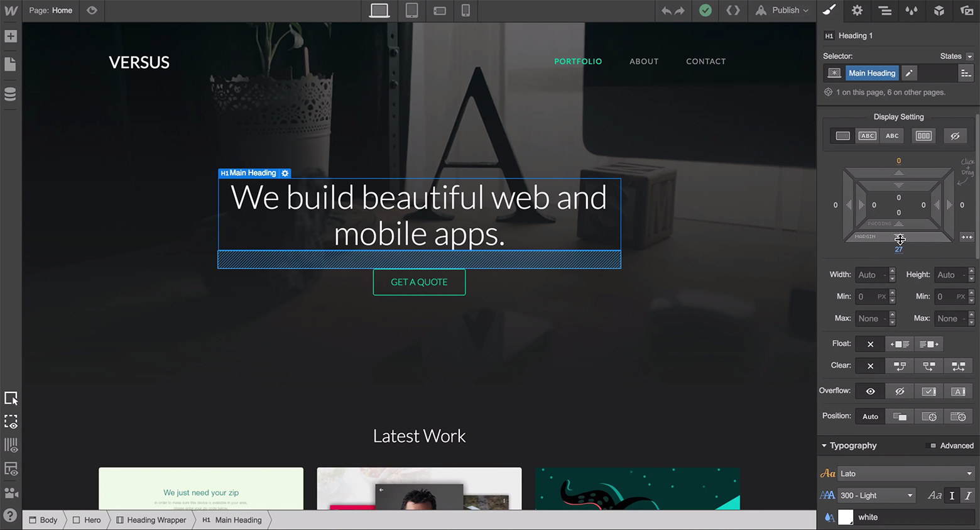Float the heading to the left
This screenshot has height=530, width=980.
pos(900,344)
